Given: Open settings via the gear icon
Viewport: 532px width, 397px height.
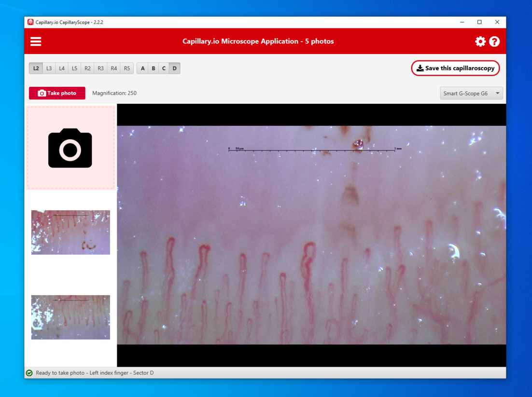Looking at the screenshot, I should coord(480,41).
